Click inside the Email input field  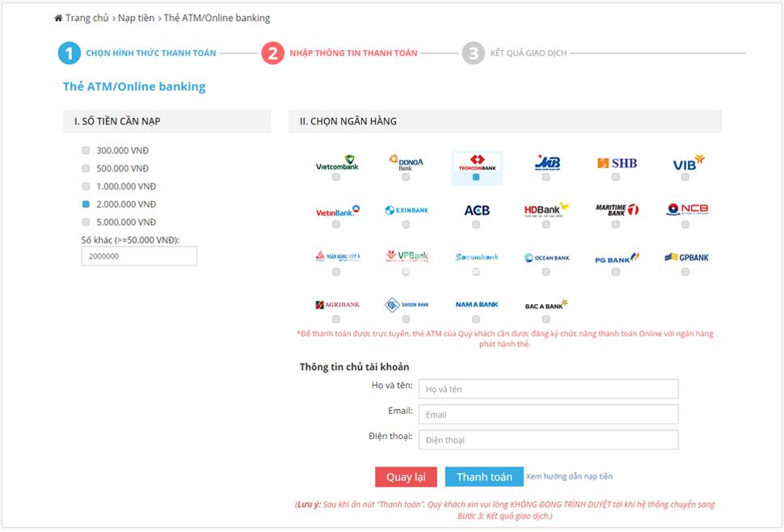(547, 414)
